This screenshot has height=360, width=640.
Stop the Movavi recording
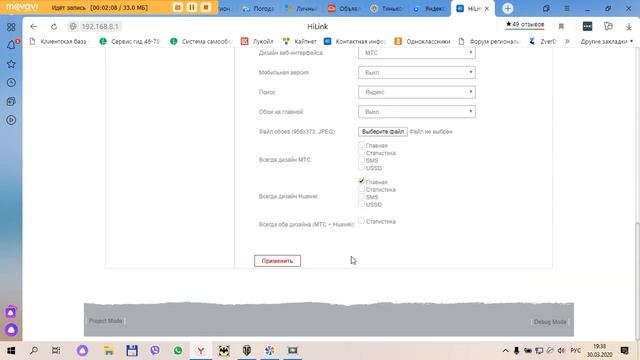(206, 7)
